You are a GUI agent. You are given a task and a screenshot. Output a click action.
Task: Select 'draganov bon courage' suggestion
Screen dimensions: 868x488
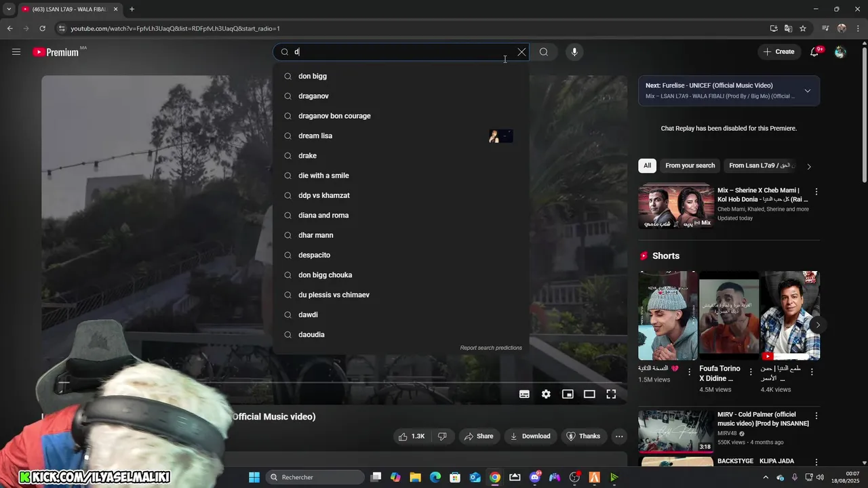click(x=401, y=116)
